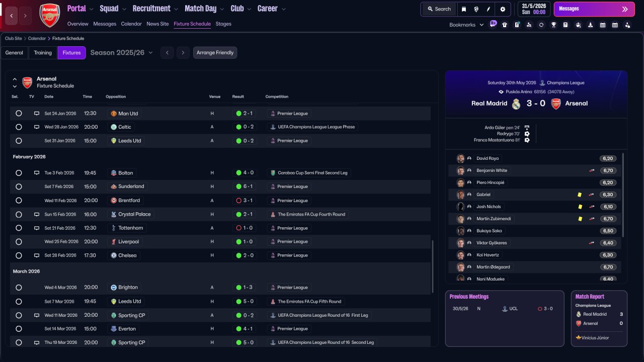Image resolution: width=644 pixels, height=362 pixels.
Task: Click substitution icon for Benjamin White
Action: pos(592,170)
